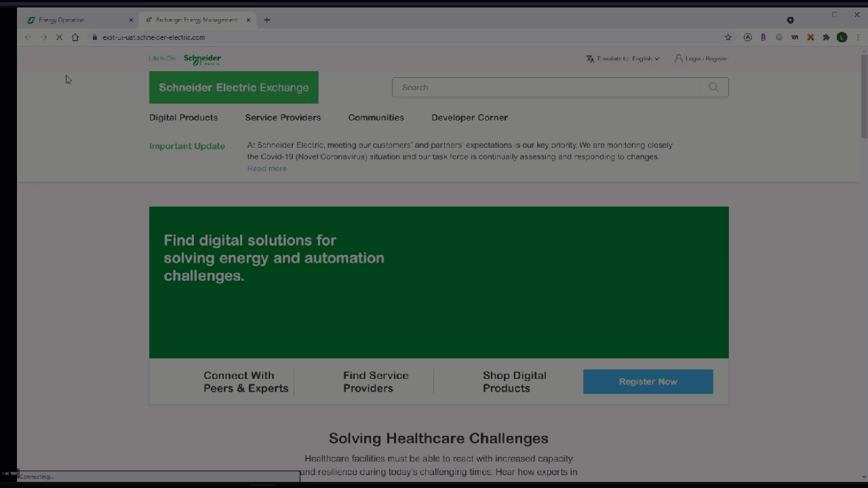Bookmark this page with the star icon
The width and height of the screenshot is (868, 488).
coord(728,37)
